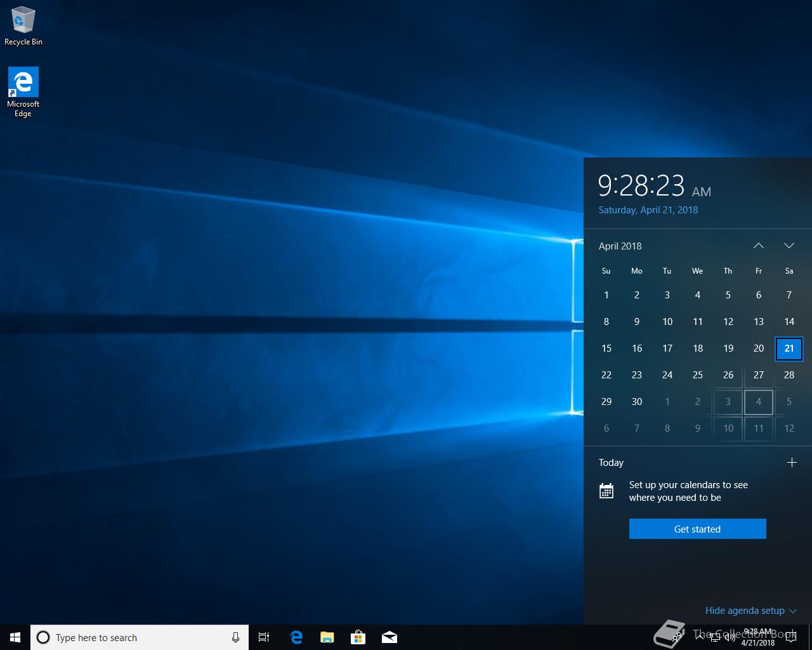Click the 9:28:23 AM time display

[655, 186]
